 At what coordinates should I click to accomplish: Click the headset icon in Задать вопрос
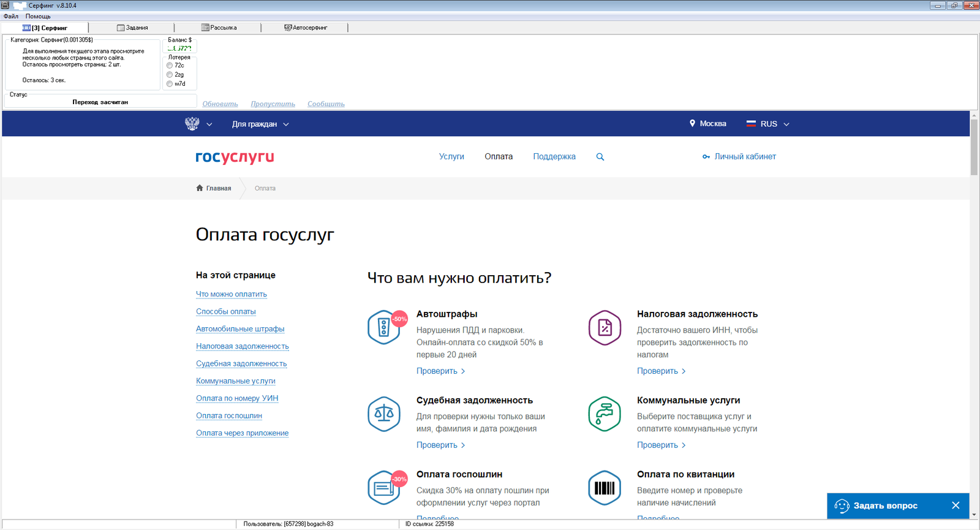tap(842, 505)
